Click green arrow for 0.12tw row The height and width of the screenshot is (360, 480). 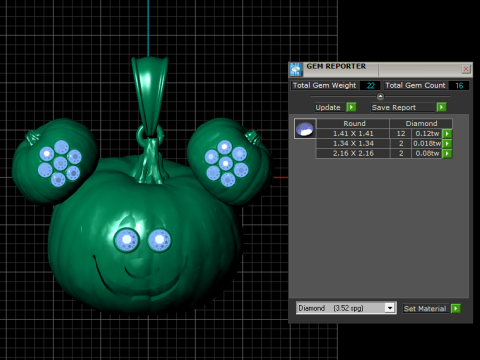click(x=447, y=134)
